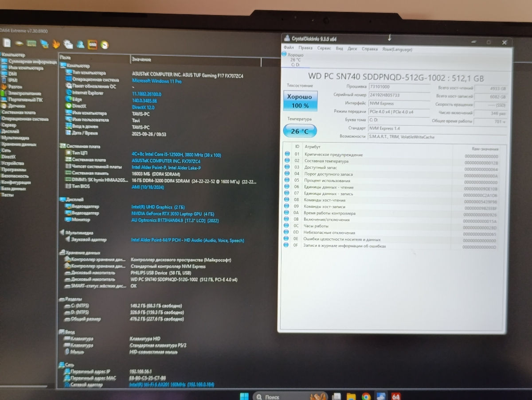532x400 pixels.
Task: Click the Windows Start button
Action: click(x=244, y=396)
